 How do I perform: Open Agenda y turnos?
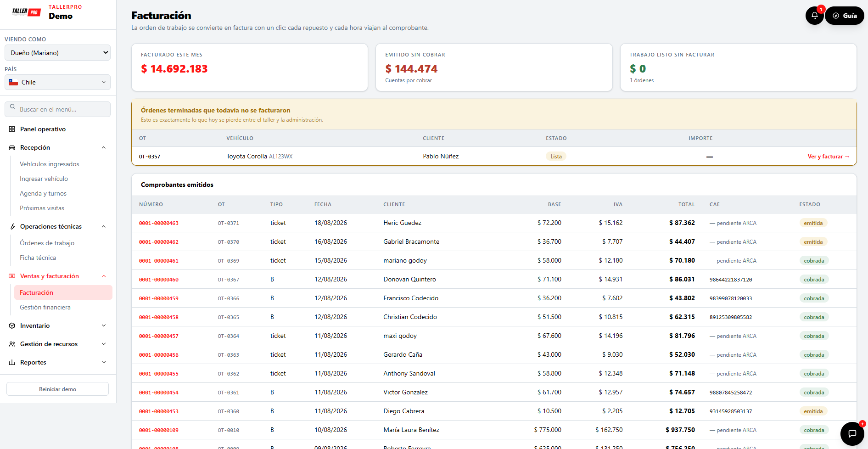43,193
